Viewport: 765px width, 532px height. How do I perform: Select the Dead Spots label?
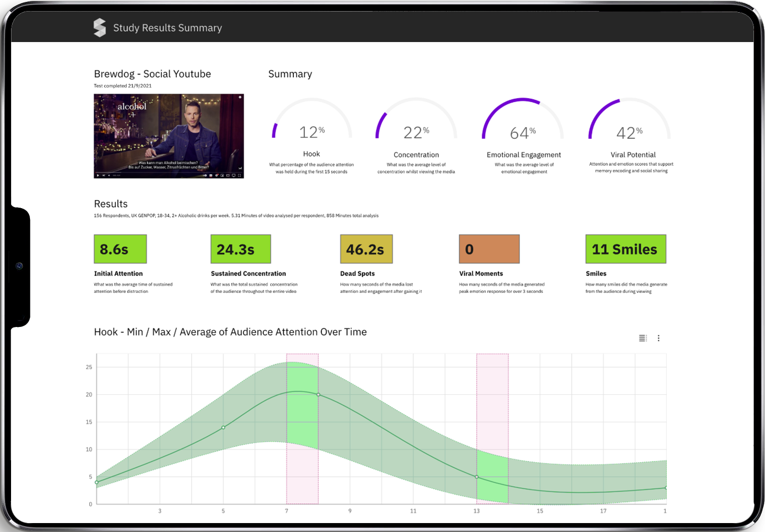[358, 274]
